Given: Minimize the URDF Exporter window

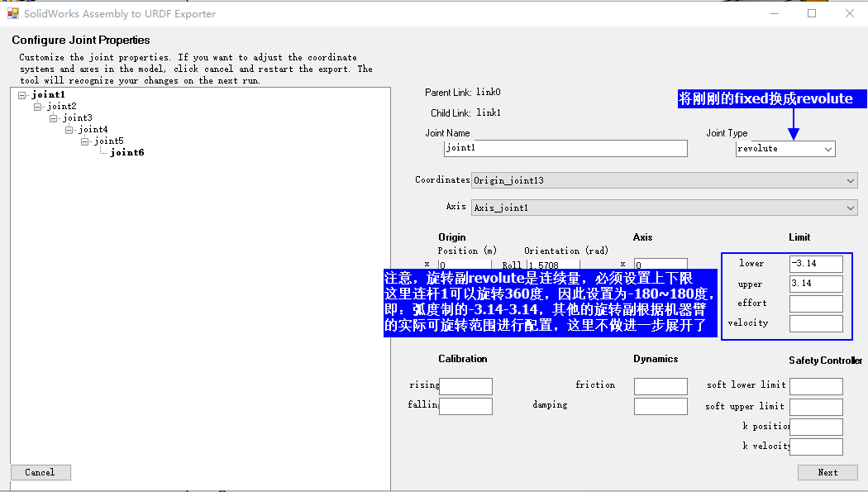Looking at the screenshot, I should click(775, 13).
